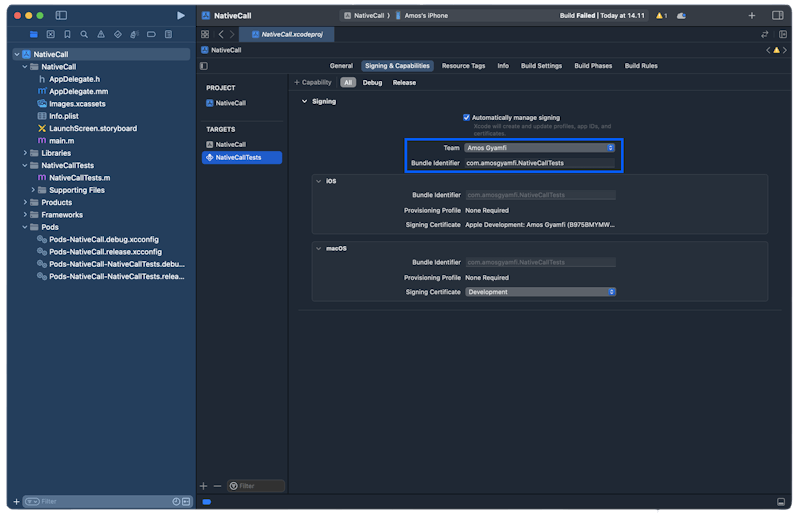Jump to next issue arrow
This screenshot has width=800, height=516.
[785, 50]
